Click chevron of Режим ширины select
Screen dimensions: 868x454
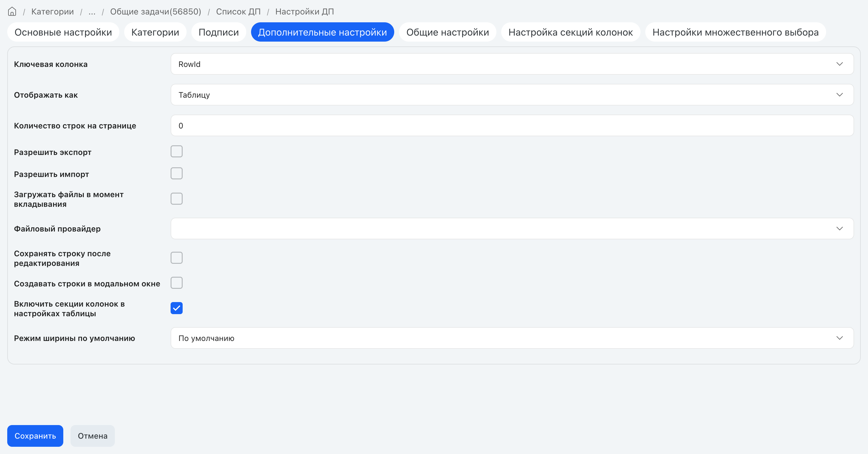tap(839, 338)
